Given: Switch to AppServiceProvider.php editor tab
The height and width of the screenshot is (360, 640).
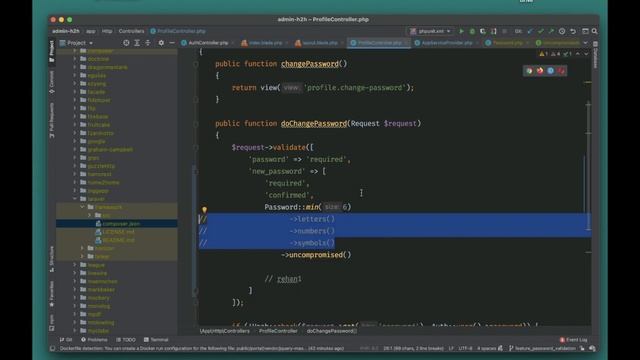Looking at the screenshot, I should point(446,42).
